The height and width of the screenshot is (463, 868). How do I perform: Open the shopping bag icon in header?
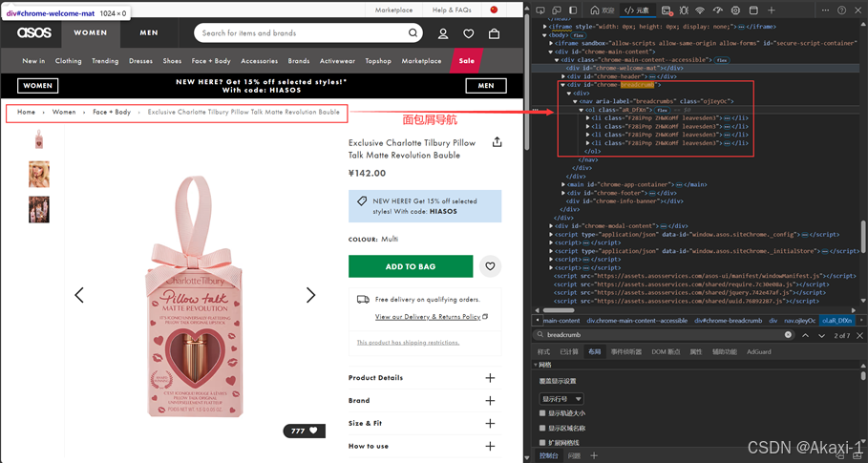[x=494, y=33]
